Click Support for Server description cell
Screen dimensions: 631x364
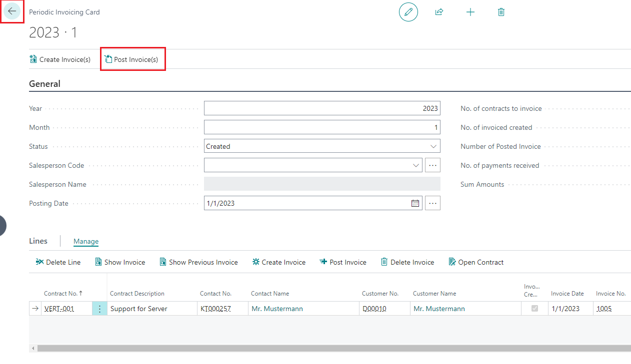pyautogui.click(x=152, y=309)
